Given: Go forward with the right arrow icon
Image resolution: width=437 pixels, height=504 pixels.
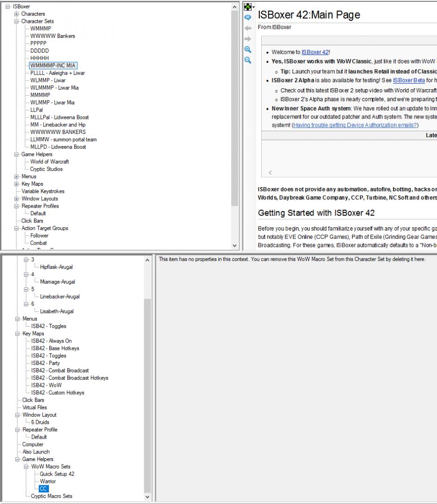Looking at the screenshot, I should pyautogui.click(x=248, y=39).
